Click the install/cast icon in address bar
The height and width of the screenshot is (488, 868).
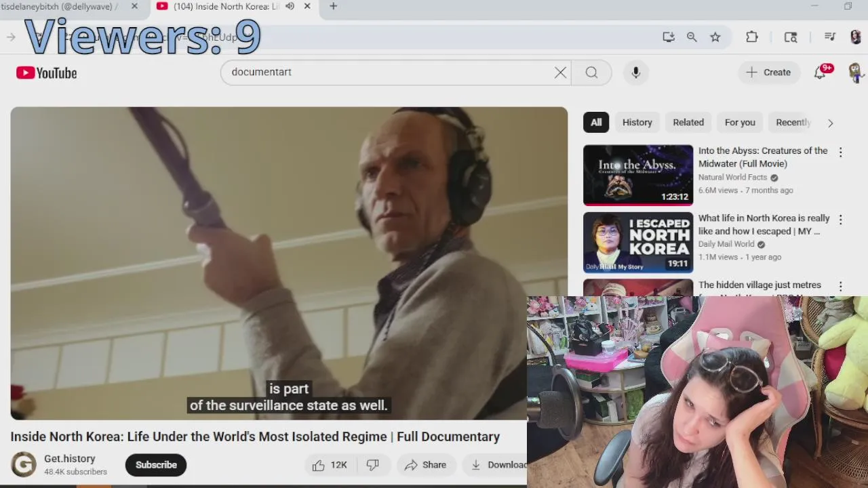click(669, 37)
